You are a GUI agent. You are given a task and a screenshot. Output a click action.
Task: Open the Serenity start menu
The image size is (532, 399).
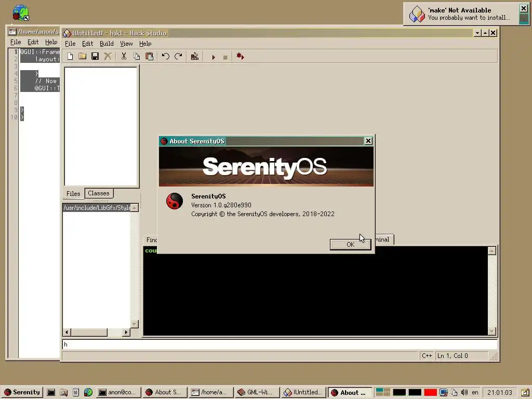(22, 392)
